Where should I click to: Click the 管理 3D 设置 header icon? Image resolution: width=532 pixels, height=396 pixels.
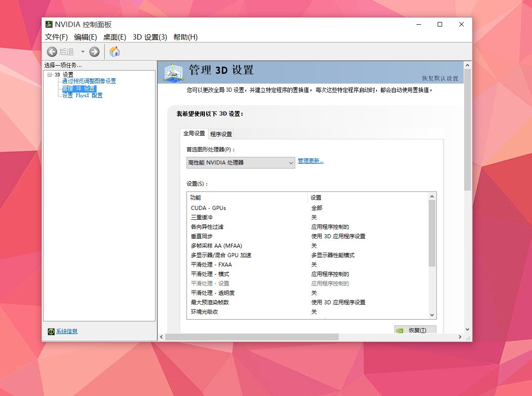[x=173, y=72]
